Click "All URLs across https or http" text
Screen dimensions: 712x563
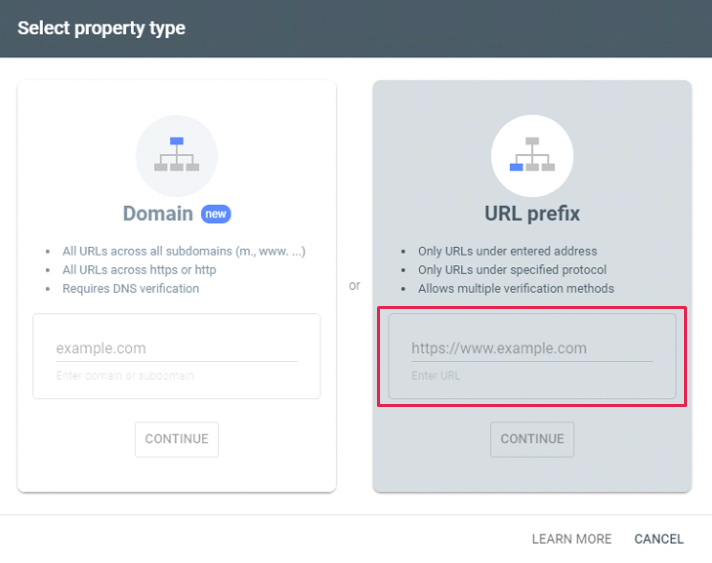point(139,270)
